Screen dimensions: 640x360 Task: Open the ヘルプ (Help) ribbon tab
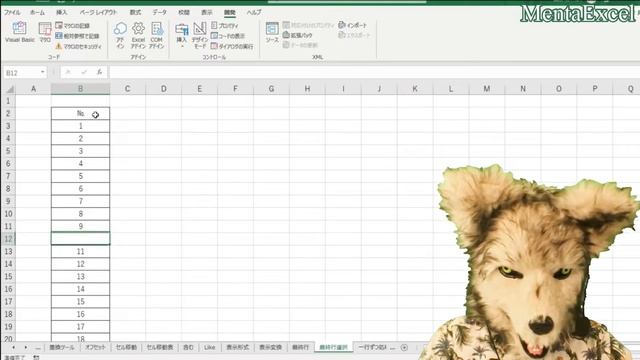click(253, 12)
